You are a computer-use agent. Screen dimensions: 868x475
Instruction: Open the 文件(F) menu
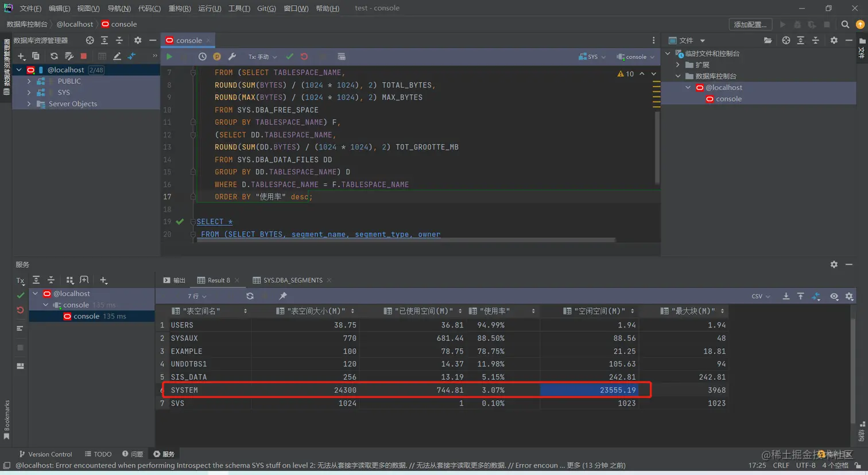tap(30, 9)
